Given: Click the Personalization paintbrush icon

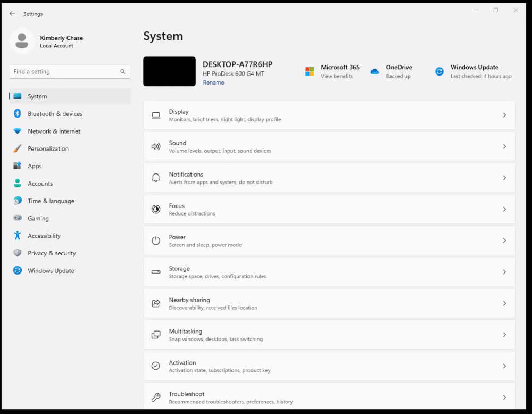Looking at the screenshot, I should pos(18,148).
